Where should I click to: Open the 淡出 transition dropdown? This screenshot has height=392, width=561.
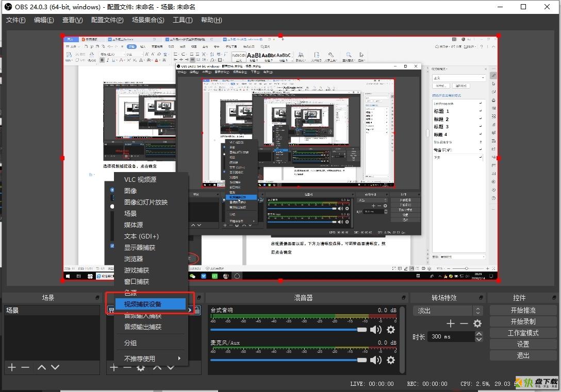point(447,311)
